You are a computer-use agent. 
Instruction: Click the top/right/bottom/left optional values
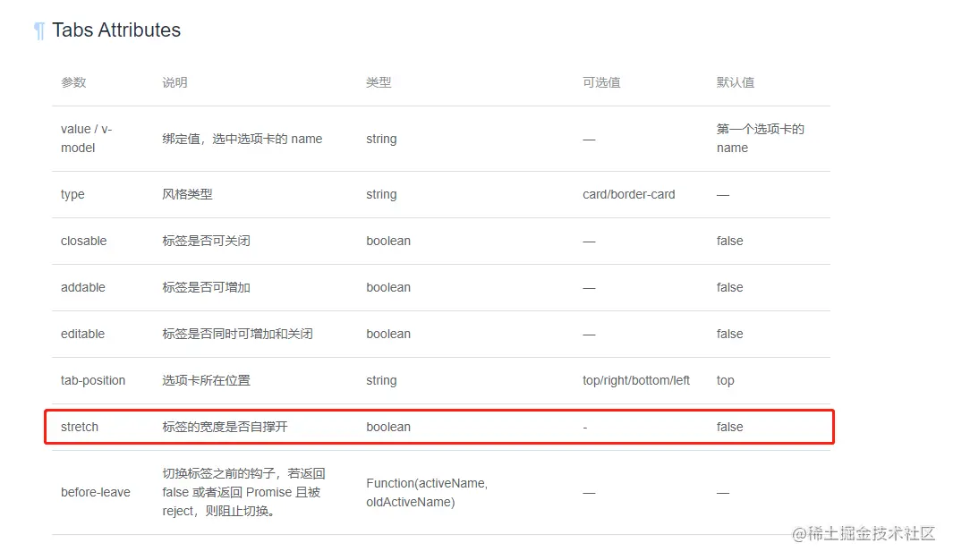coord(637,380)
